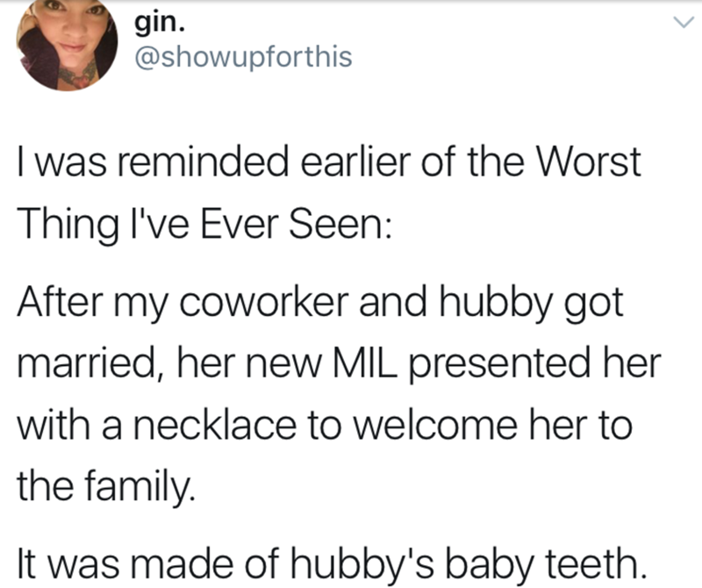
Task: Select the line starting 'I was reminded earlier'
Action: point(329,161)
